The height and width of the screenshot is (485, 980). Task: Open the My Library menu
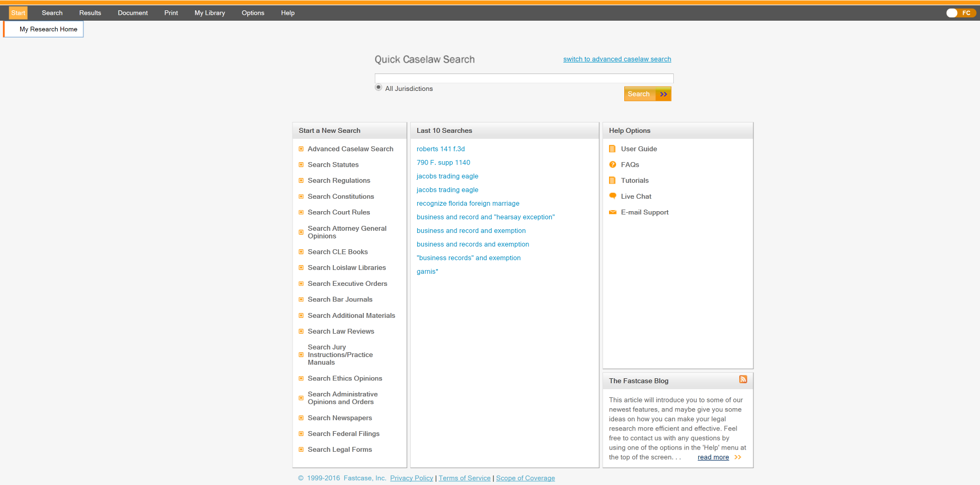[x=210, y=13]
